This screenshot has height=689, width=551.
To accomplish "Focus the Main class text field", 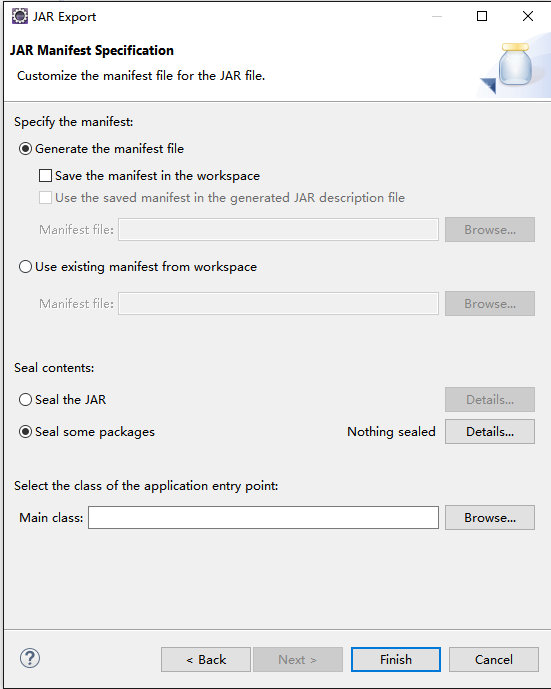I will pos(263,518).
